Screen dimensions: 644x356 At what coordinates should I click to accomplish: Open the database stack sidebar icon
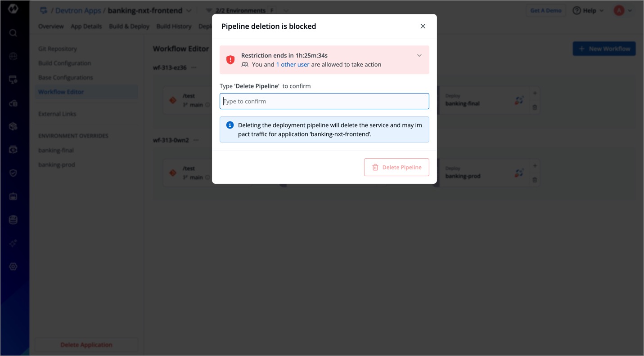pos(13,220)
